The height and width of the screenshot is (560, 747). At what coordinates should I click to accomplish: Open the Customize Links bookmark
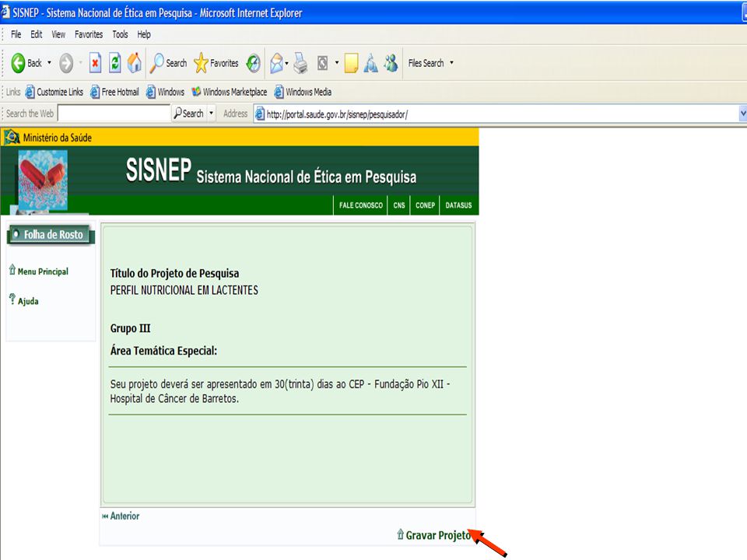(x=54, y=92)
